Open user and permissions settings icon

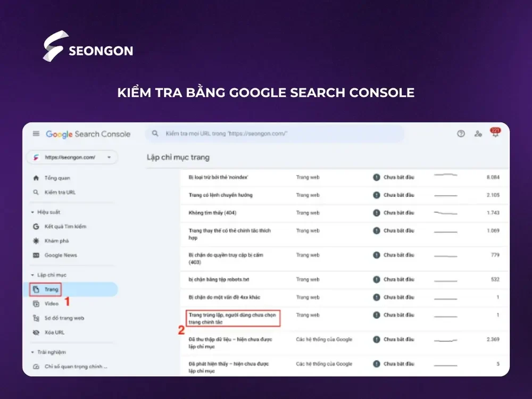pyautogui.click(x=478, y=134)
